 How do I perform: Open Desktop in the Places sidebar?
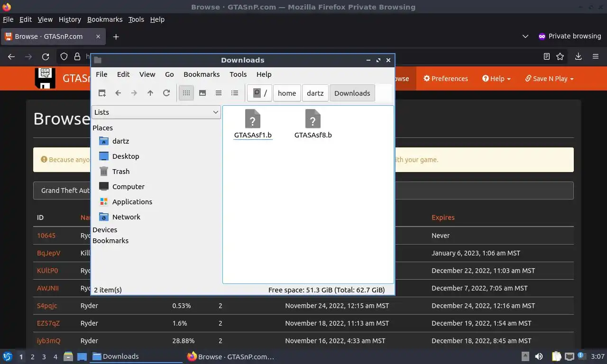126,156
